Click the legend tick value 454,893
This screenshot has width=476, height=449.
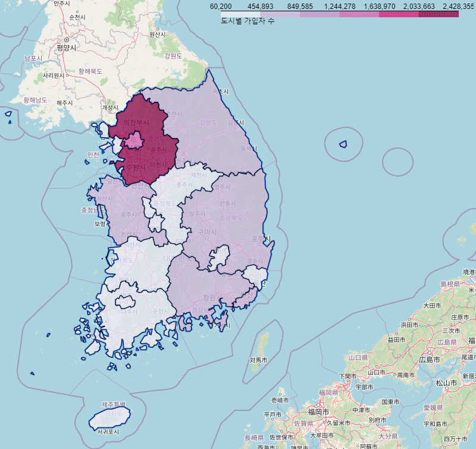[x=260, y=7]
